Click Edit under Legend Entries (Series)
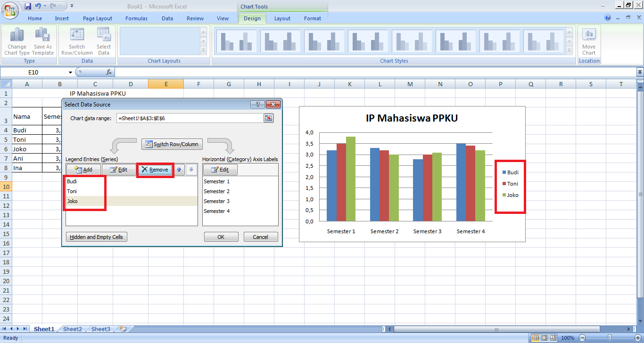 [x=119, y=170]
